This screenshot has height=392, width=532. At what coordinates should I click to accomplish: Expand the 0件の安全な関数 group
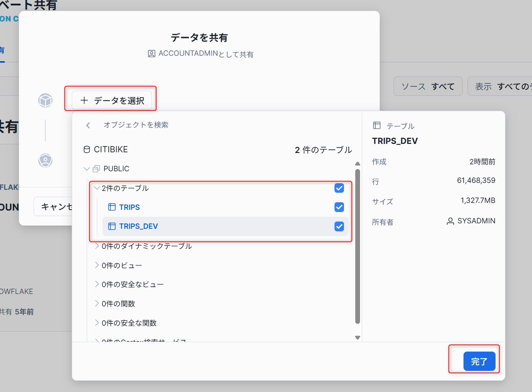97,323
